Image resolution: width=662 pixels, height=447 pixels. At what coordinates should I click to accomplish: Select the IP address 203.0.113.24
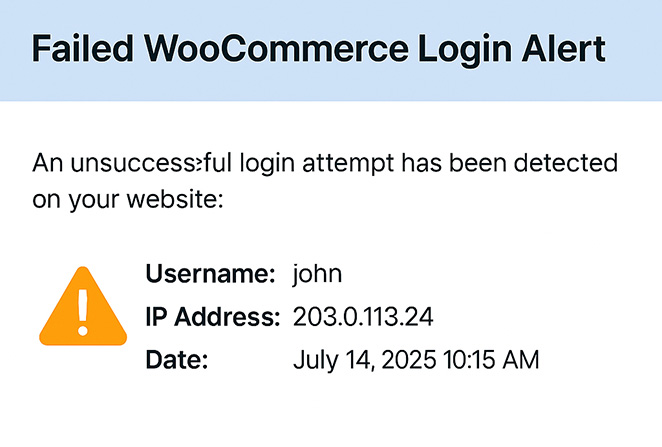364,317
